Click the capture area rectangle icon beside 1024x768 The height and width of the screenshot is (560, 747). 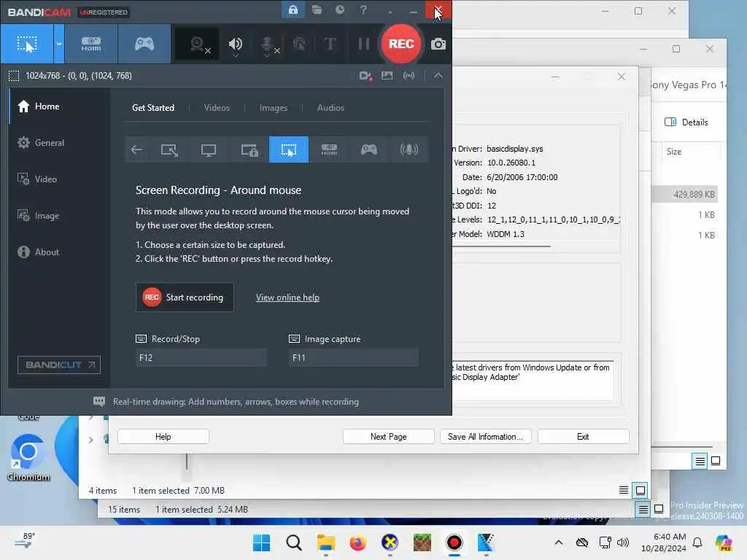[x=14, y=76]
